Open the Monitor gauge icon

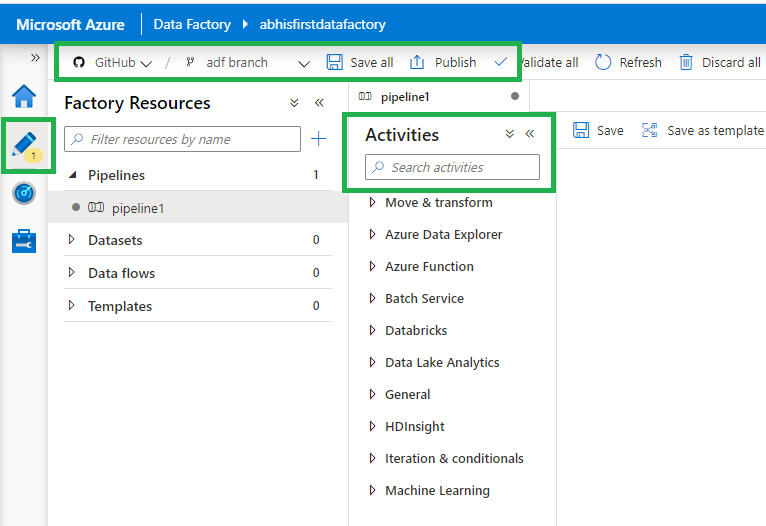click(24, 193)
